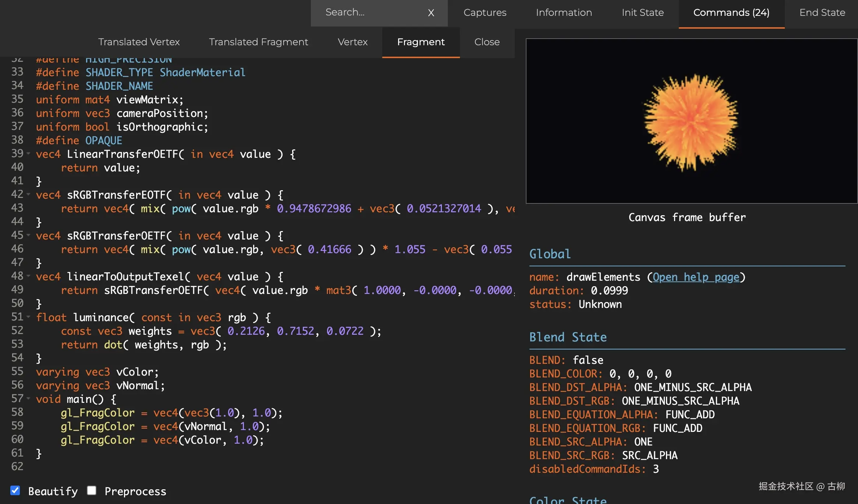The height and width of the screenshot is (504, 858).
Task: Collapse the luminance function fold arrow
Action: click(x=28, y=317)
